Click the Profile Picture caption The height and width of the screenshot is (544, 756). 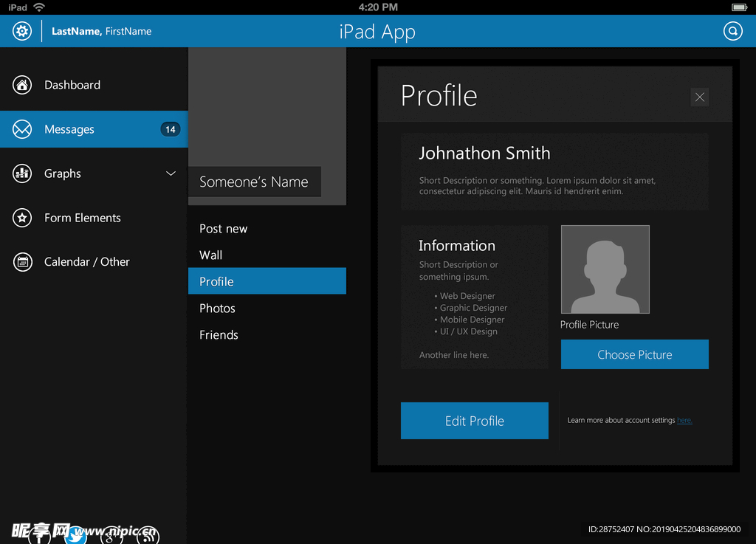pos(589,325)
